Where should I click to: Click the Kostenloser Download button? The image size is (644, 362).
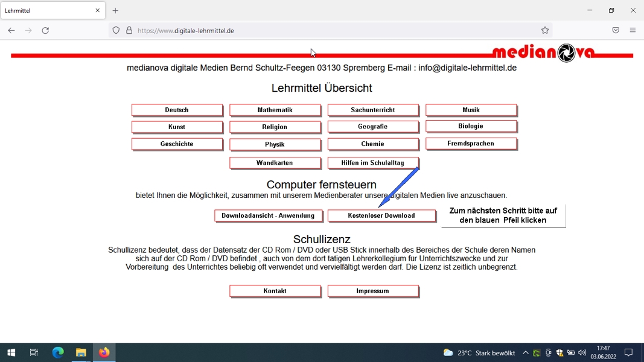point(381,215)
